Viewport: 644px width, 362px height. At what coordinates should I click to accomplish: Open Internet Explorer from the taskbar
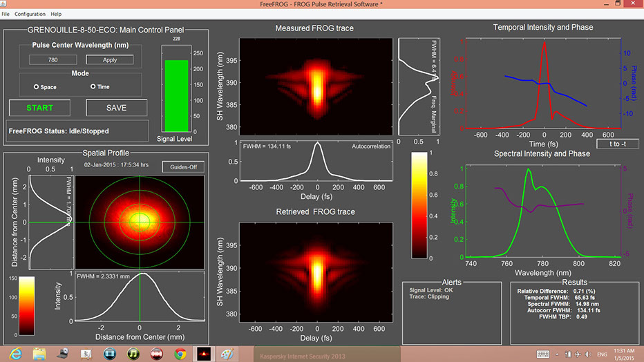(x=15, y=353)
